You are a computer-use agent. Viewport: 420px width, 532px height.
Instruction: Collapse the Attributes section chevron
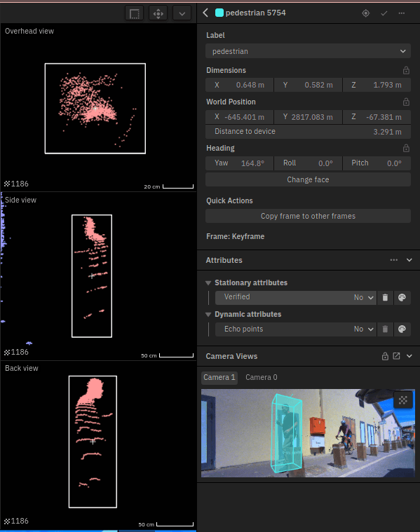pyautogui.click(x=409, y=260)
